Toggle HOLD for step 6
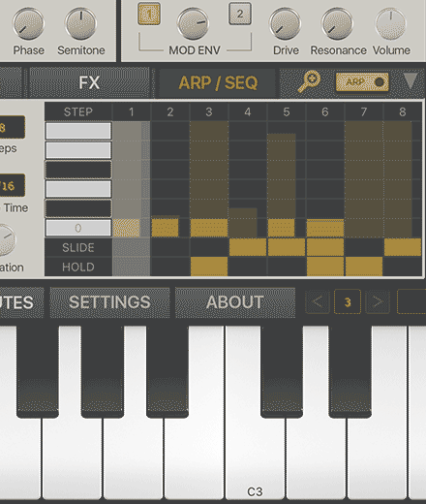 coord(325,267)
